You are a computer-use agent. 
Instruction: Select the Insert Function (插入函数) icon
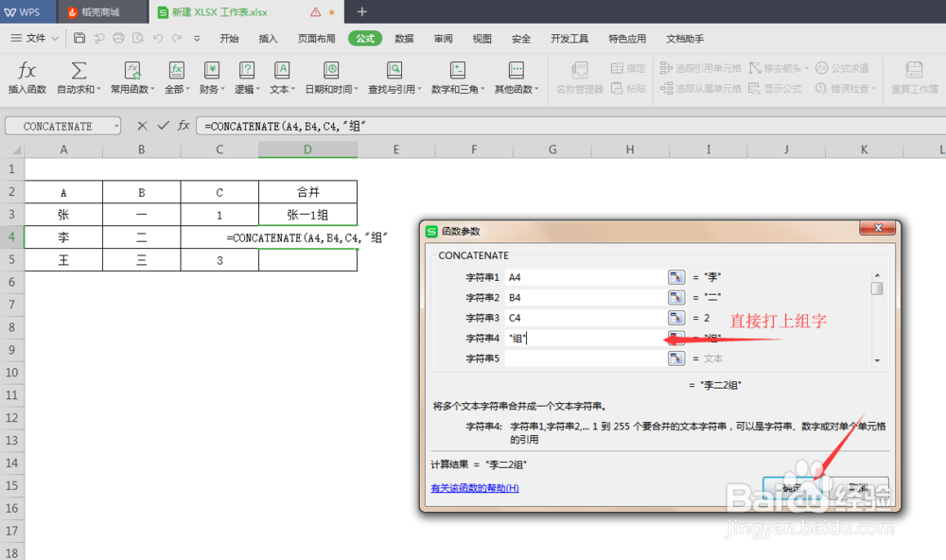(x=26, y=76)
